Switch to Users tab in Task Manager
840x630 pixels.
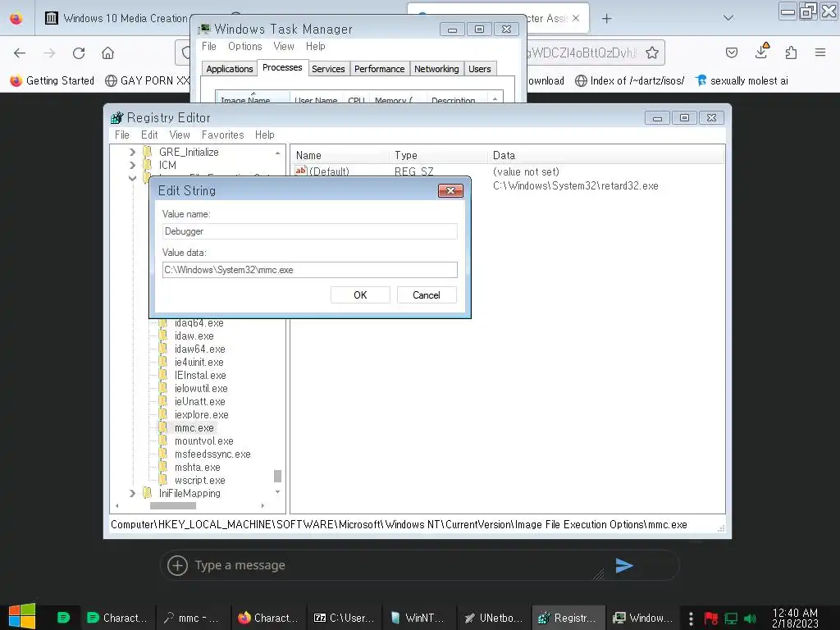pos(479,69)
